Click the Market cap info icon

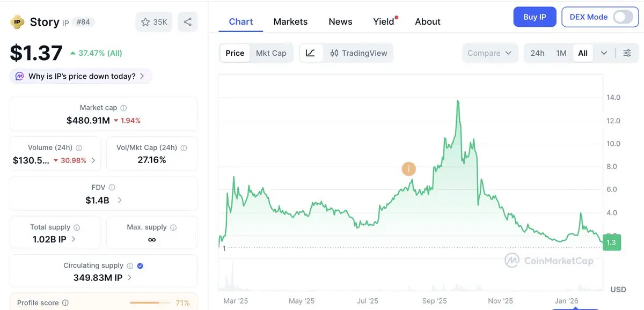123,108
